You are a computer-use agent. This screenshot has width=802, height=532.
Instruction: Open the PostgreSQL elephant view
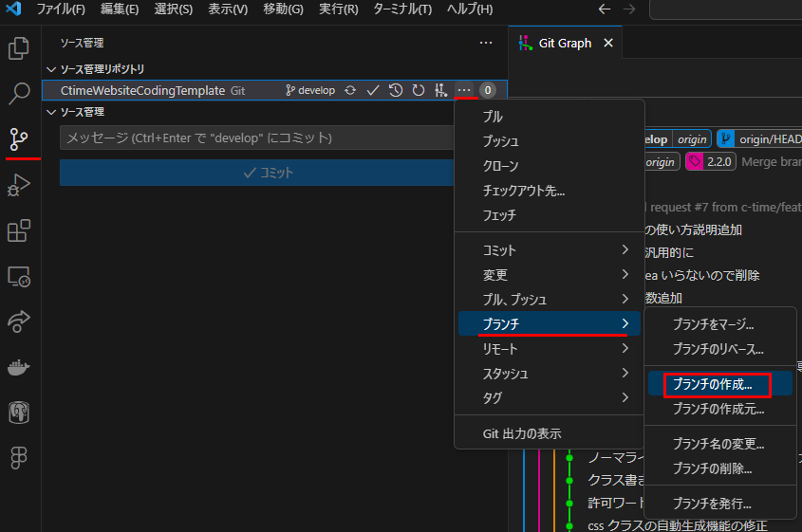(19, 413)
